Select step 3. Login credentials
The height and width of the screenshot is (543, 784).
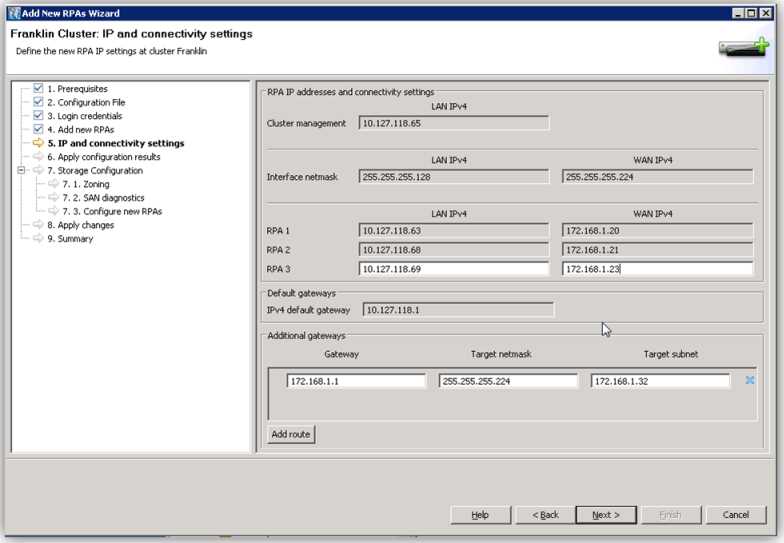84,116
